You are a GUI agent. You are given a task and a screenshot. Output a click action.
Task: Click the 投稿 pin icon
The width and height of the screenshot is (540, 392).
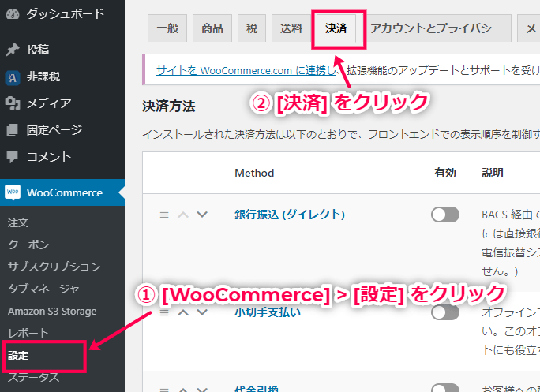pos(13,50)
